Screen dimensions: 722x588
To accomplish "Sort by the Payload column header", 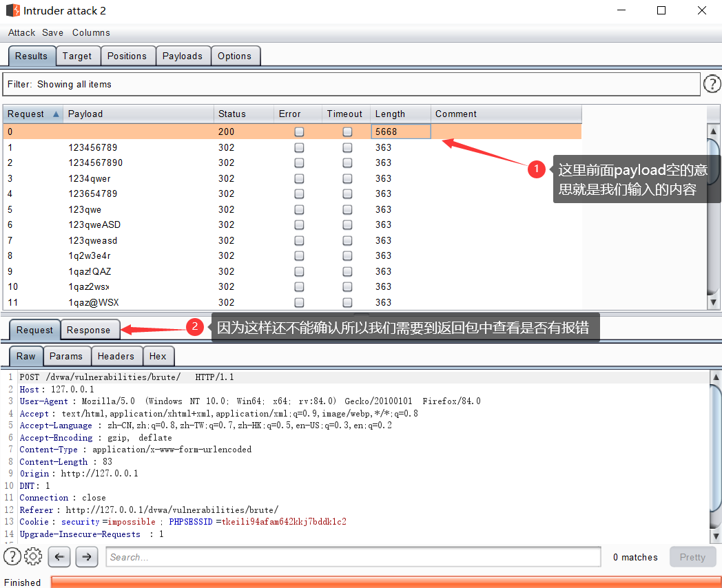I will (138, 114).
